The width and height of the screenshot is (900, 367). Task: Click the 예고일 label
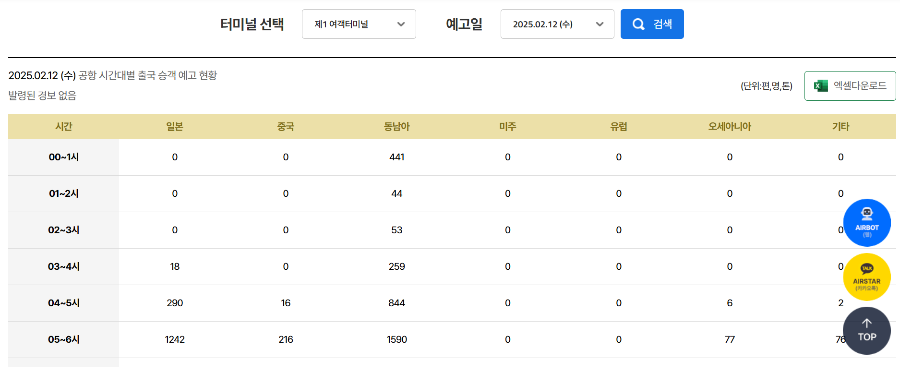[464, 24]
